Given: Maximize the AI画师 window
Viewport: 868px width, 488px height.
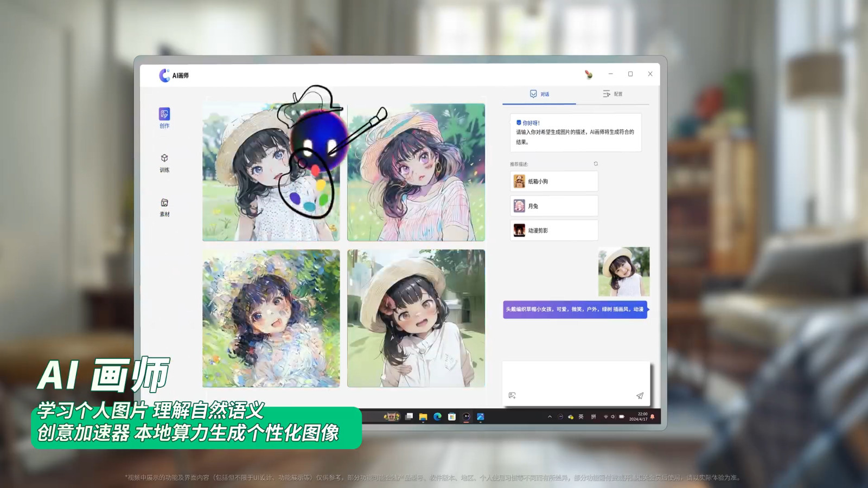Looking at the screenshot, I should (630, 74).
